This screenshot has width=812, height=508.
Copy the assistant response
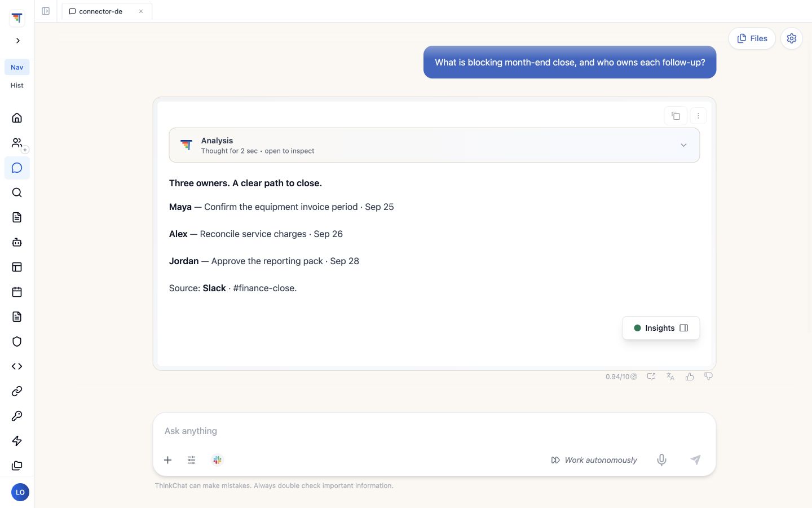click(x=676, y=116)
